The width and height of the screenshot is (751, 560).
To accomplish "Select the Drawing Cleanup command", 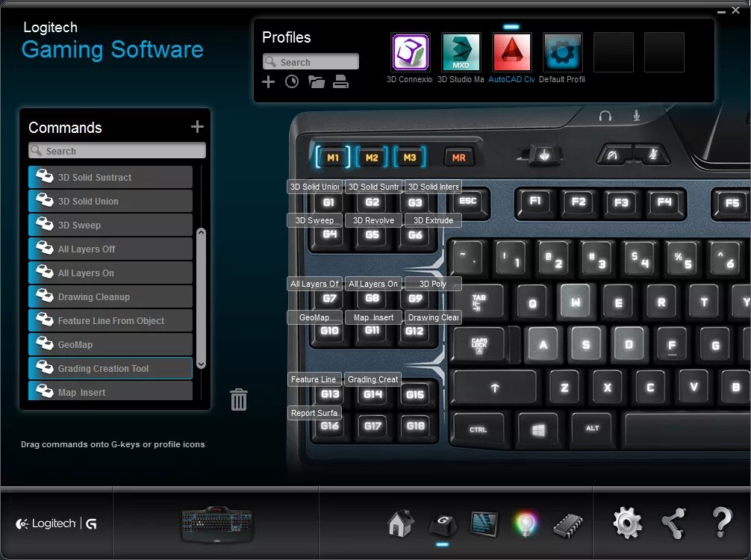I will click(110, 297).
